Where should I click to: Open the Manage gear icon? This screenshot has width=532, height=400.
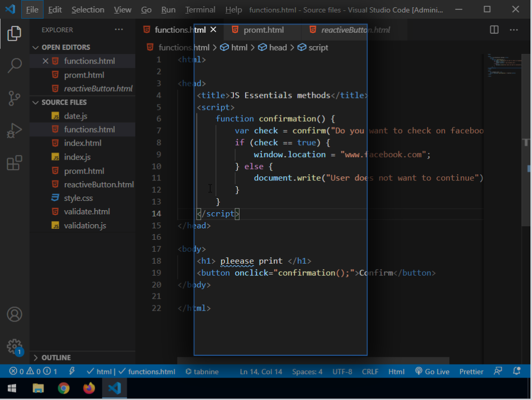(x=15, y=346)
